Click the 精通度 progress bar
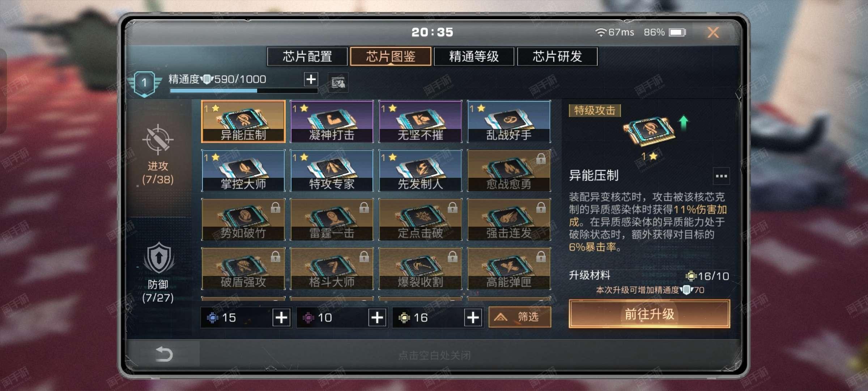The height and width of the screenshot is (391, 868). tap(244, 91)
